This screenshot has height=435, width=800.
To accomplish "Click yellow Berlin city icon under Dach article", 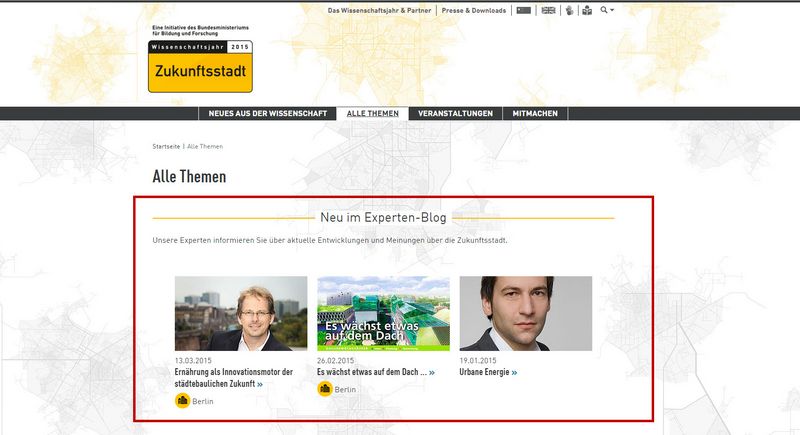I will (325, 388).
